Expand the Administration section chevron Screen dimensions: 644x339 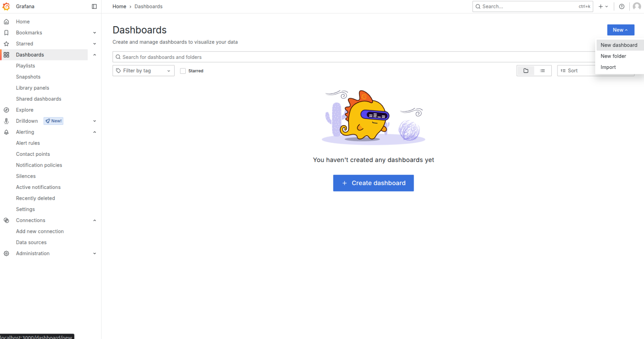pos(95,254)
